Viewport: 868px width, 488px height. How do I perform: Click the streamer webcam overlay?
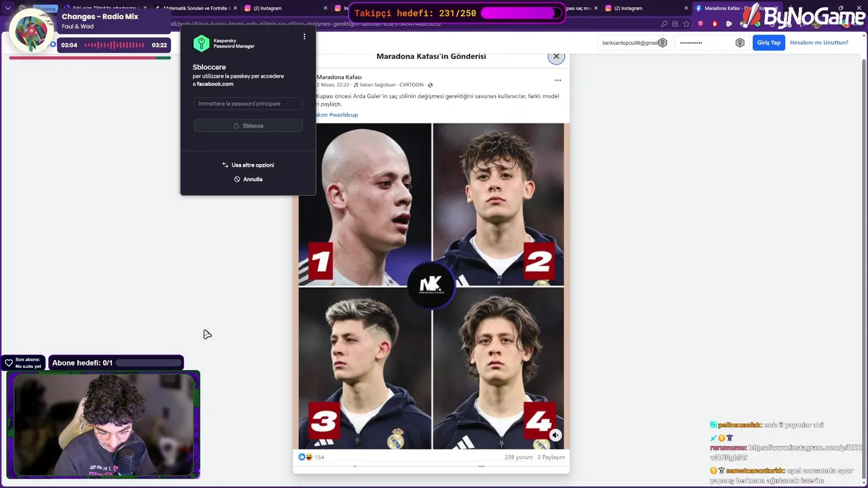point(103,425)
